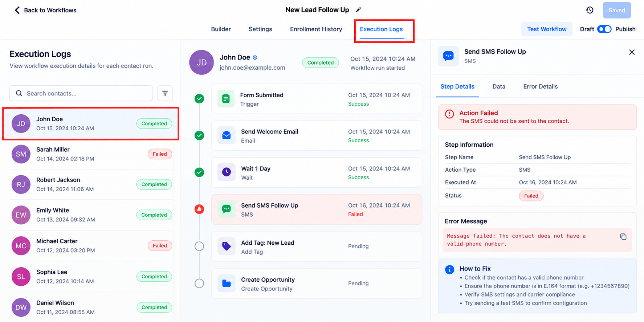Viewport: 644px width, 322px height.
Task: Click the Test Workflow button
Action: 547,29
